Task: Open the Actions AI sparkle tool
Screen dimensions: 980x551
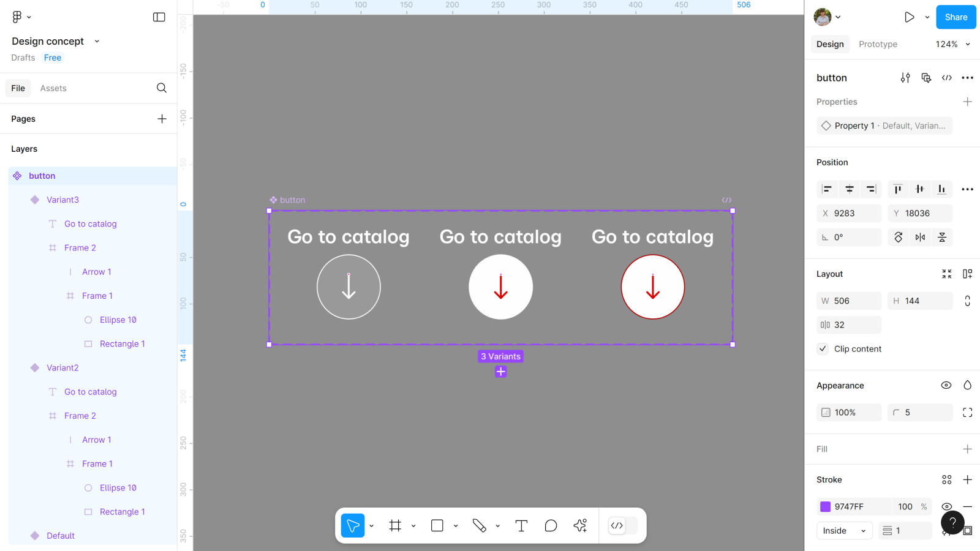Action: (580, 525)
